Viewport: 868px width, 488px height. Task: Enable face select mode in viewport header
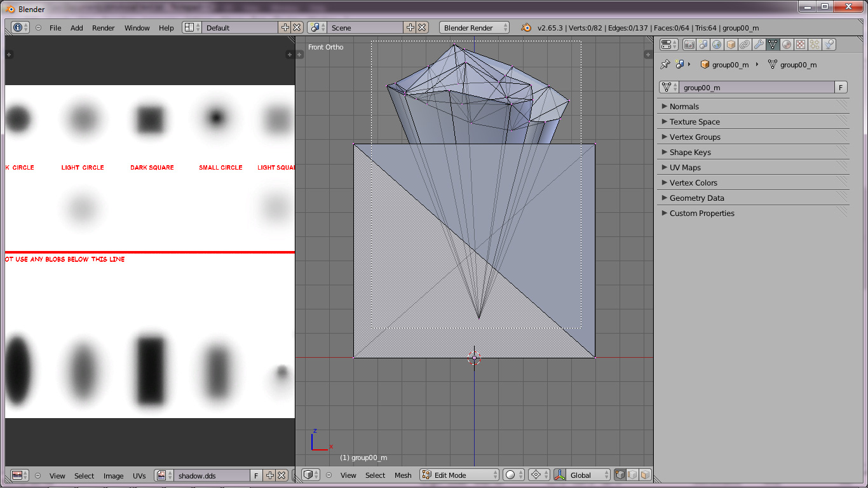(645, 475)
